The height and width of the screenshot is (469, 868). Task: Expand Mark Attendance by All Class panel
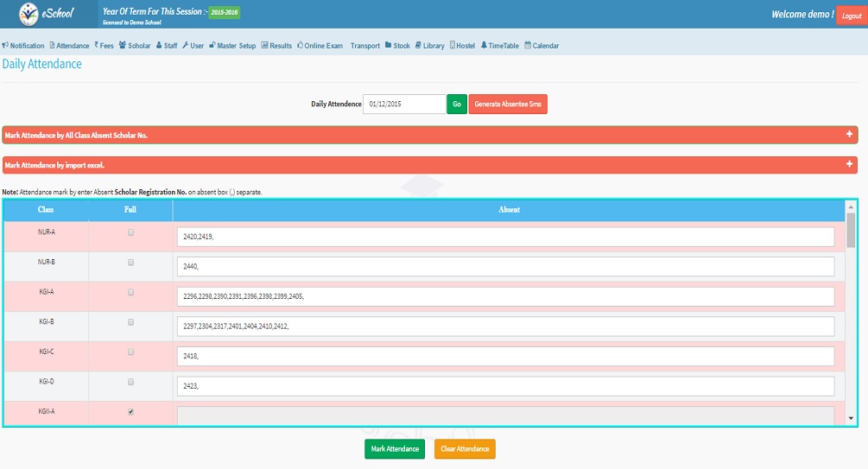(849, 135)
